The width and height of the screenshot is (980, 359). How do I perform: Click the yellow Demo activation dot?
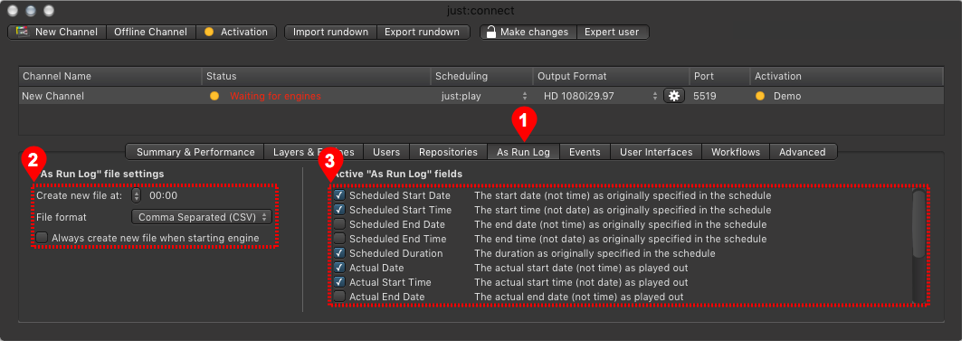point(760,96)
